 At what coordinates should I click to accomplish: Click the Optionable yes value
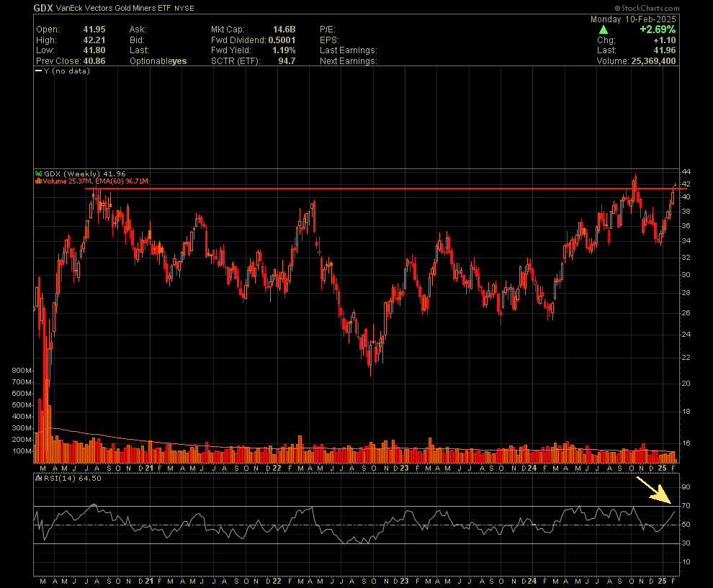tap(179, 61)
